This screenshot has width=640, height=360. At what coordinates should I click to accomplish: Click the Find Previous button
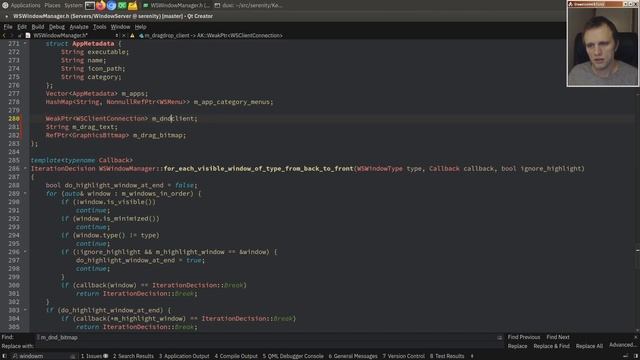(x=524, y=337)
